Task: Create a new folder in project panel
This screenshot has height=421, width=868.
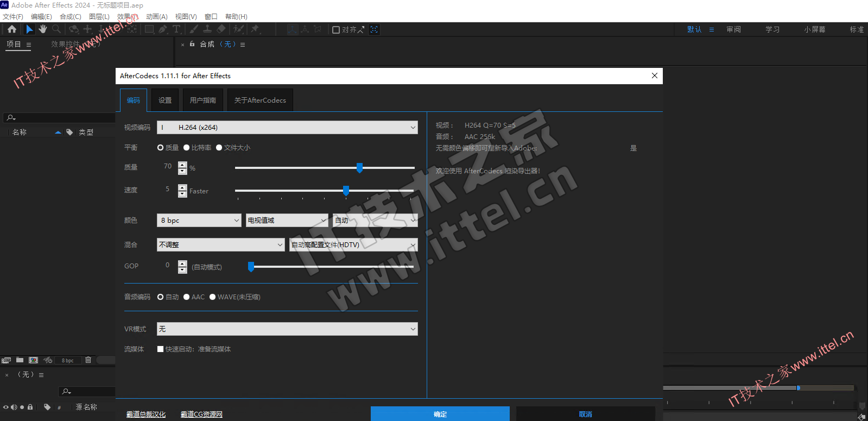Action: [x=20, y=360]
